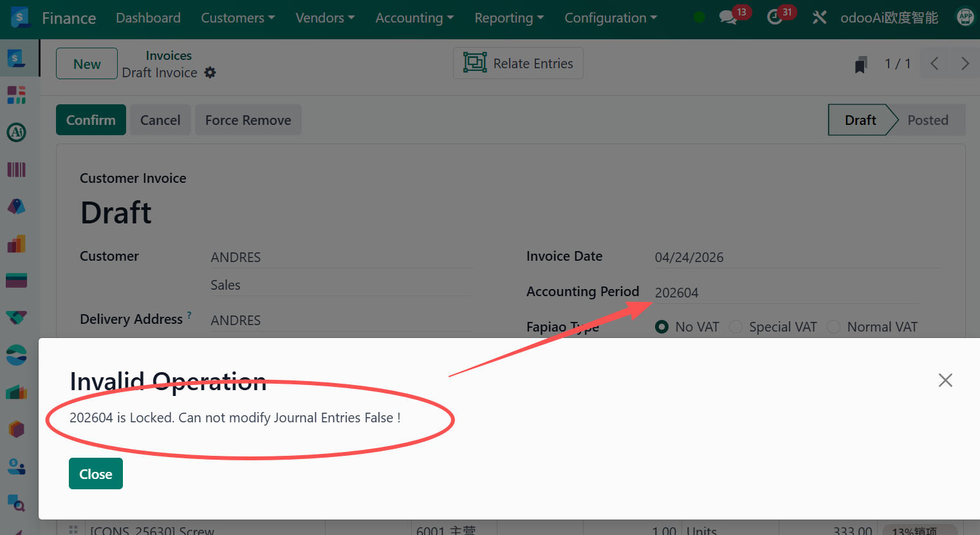980x535 pixels.
Task: Click the gear icon beside Draft Invoice
Action: [210, 73]
